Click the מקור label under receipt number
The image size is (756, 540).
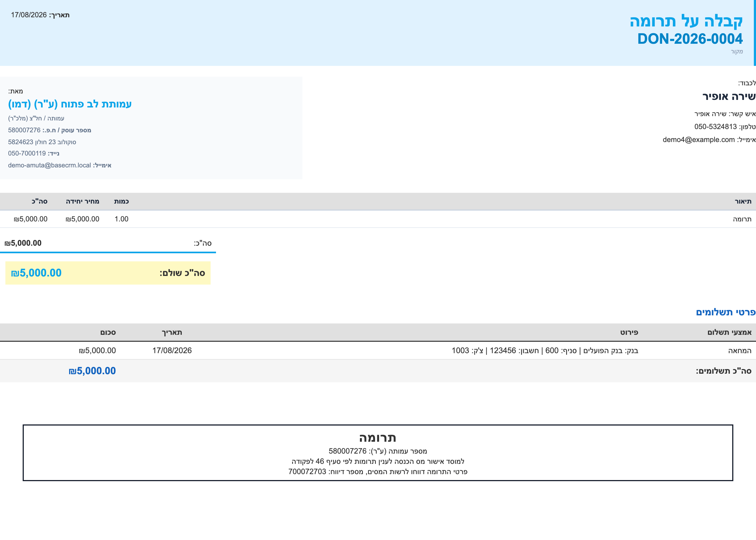737,52
